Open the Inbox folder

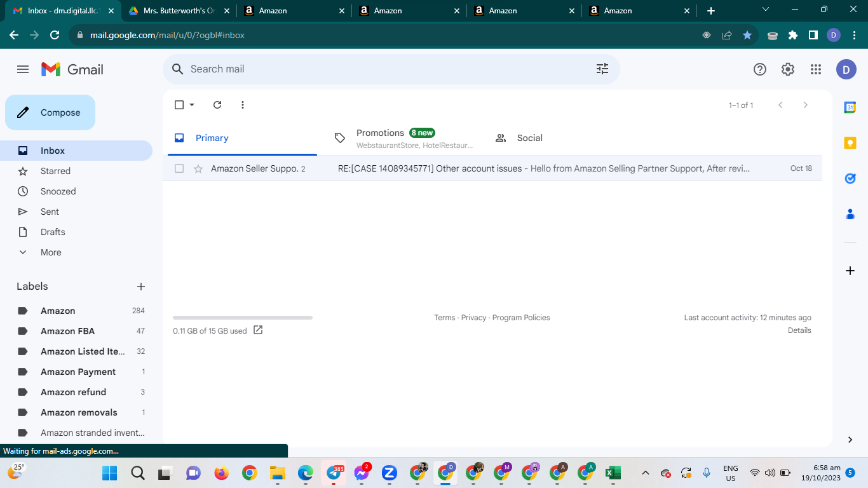point(76,151)
